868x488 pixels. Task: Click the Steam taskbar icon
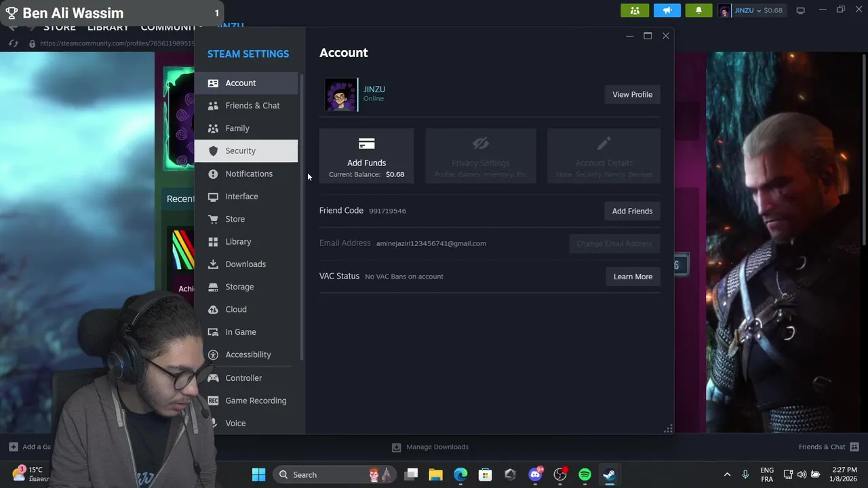click(x=610, y=474)
